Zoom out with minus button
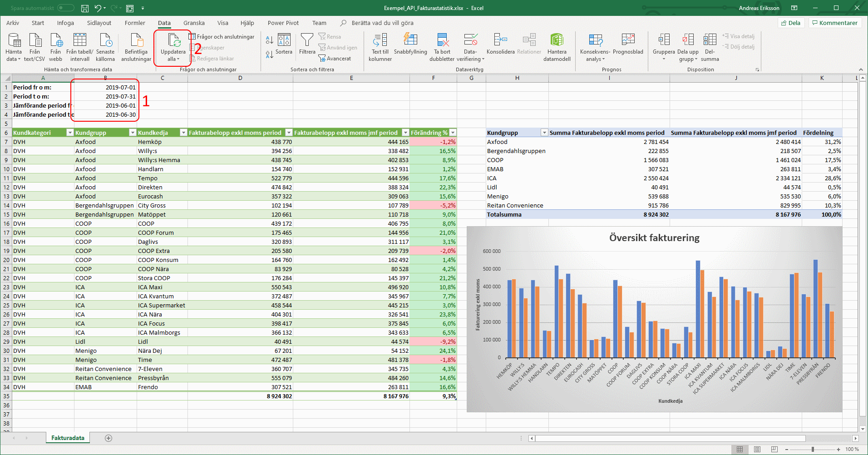Viewport: 868px width, 455px height. [x=787, y=449]
